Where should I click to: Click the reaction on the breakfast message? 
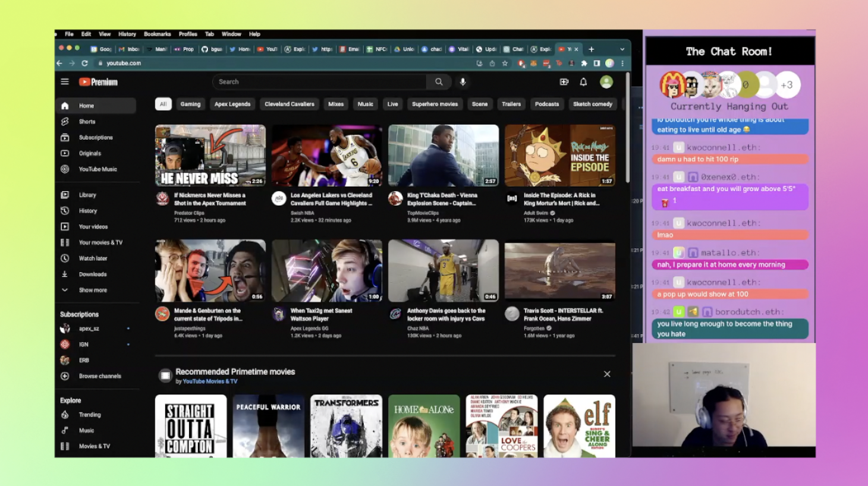(669, 201)
